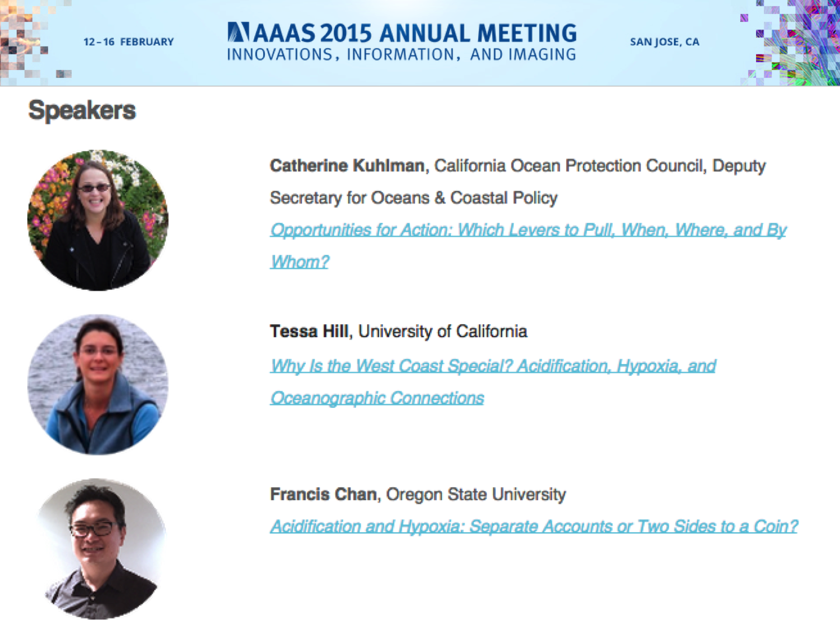Click the Catherine Kuhlman speaker name
Screen dimensions: 840x638
(347, 166)
